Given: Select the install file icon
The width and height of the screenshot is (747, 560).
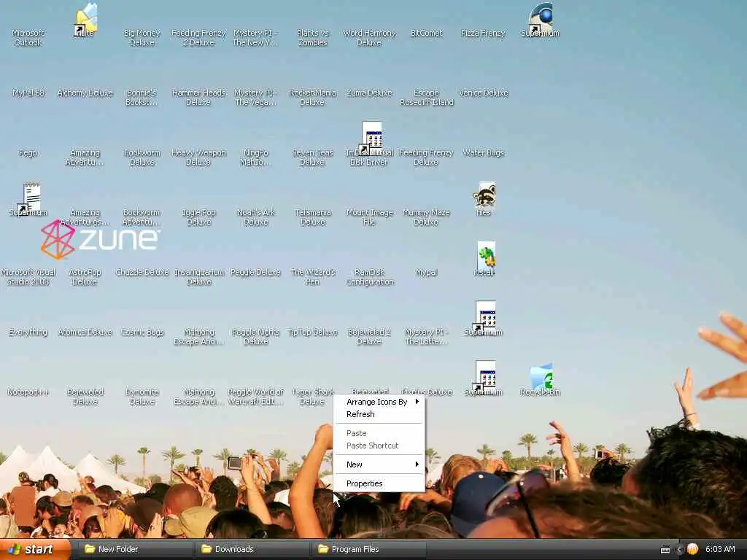Looking at the screenshot, I should click(484, 259).
